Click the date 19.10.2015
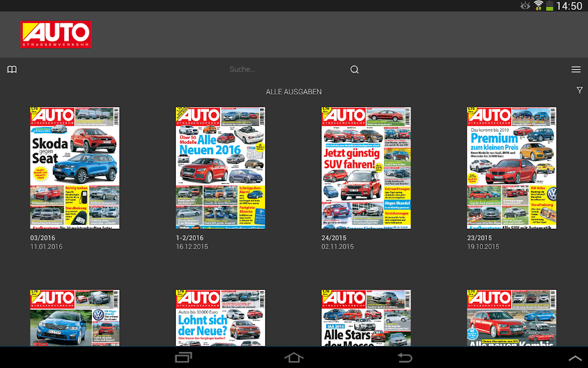Image resolution: width=588 pixels, height=368 pixels. 483,247
